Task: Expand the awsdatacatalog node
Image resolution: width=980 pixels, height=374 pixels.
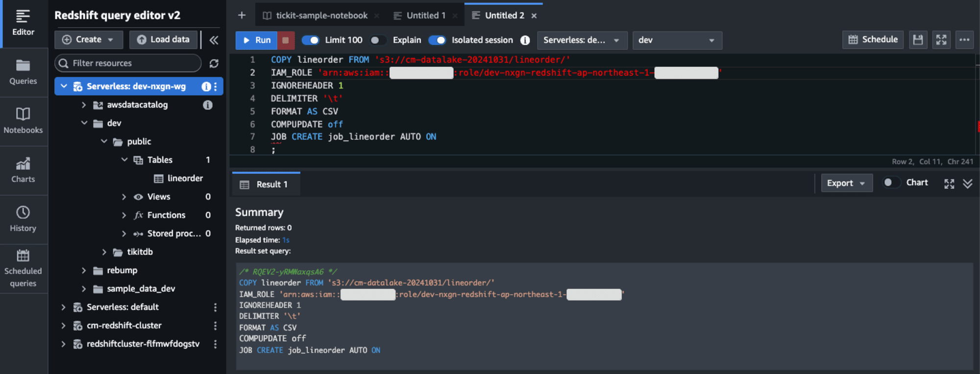Action: pyautogui.click(x=84, y=105)
